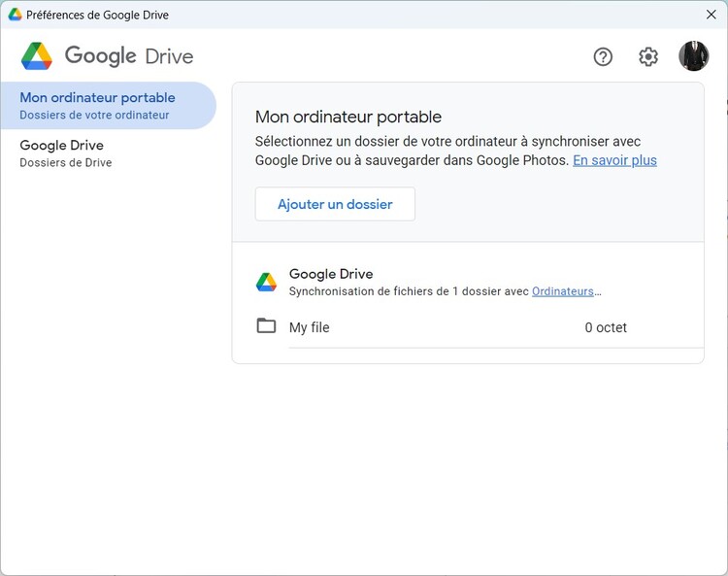Click Synchronisation de fichiers description text
This screenshot has width=728, height=576.
(445, 291)
